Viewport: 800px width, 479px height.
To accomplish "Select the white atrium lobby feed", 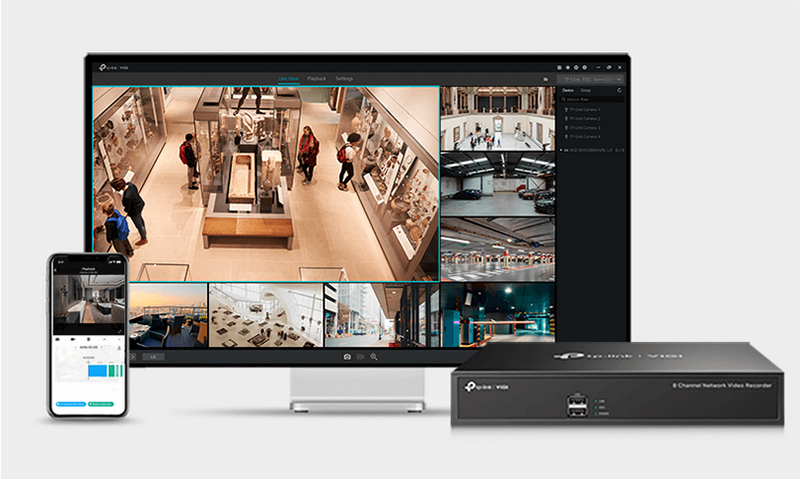I will [x=266, y=315].
